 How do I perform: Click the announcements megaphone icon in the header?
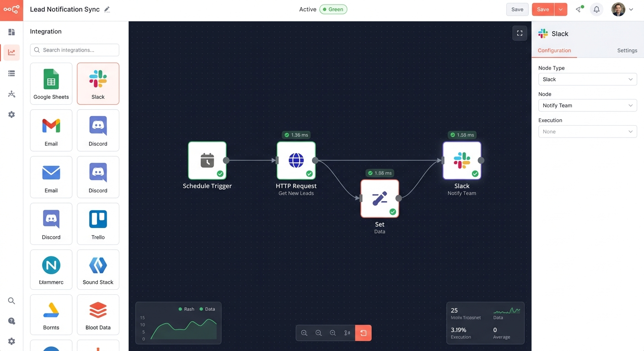579,9
